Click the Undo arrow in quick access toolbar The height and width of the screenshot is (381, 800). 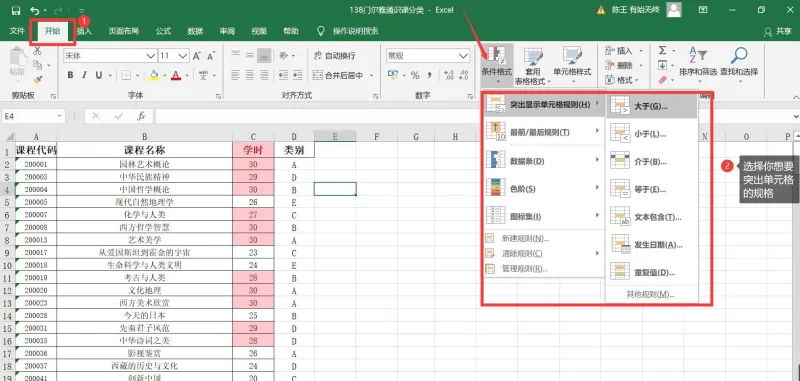(35, 10)
